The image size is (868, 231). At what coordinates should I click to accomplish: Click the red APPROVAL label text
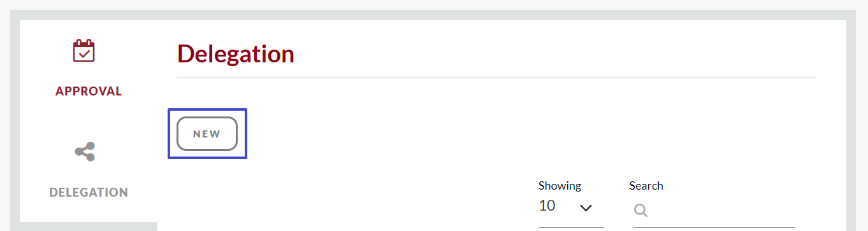pyautogui.click(x=89, y=91)
